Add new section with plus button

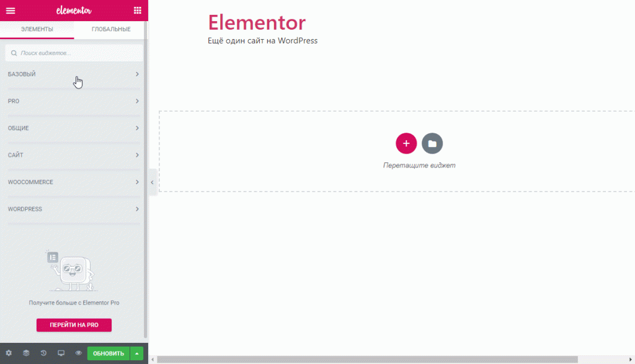pos(406,143)
